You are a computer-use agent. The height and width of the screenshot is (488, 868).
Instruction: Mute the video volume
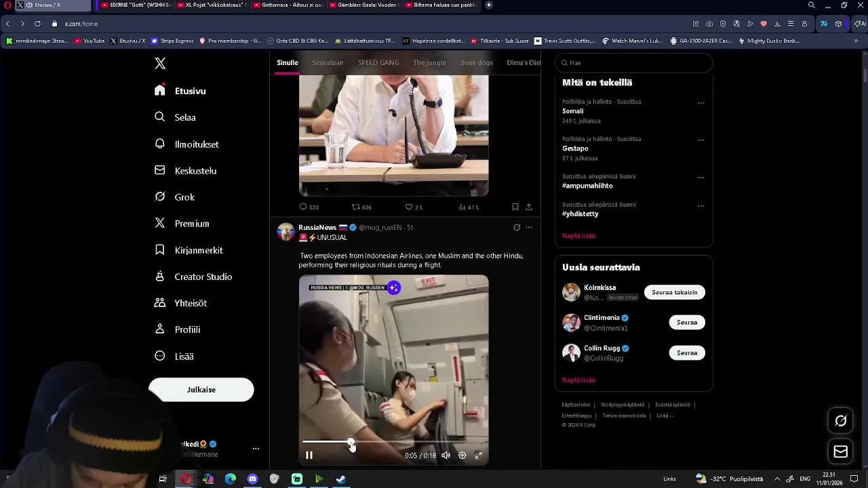pos(446,455)
